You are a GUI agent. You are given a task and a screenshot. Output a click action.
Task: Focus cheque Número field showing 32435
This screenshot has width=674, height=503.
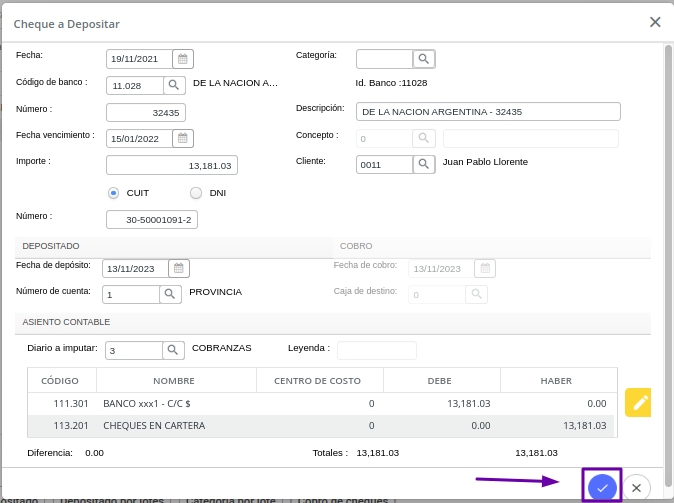[146, 113]
